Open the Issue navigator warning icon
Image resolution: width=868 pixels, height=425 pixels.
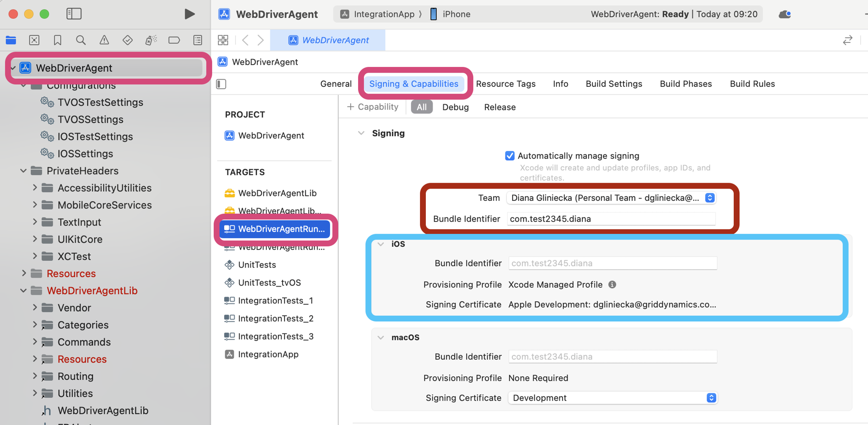[104, 40]
